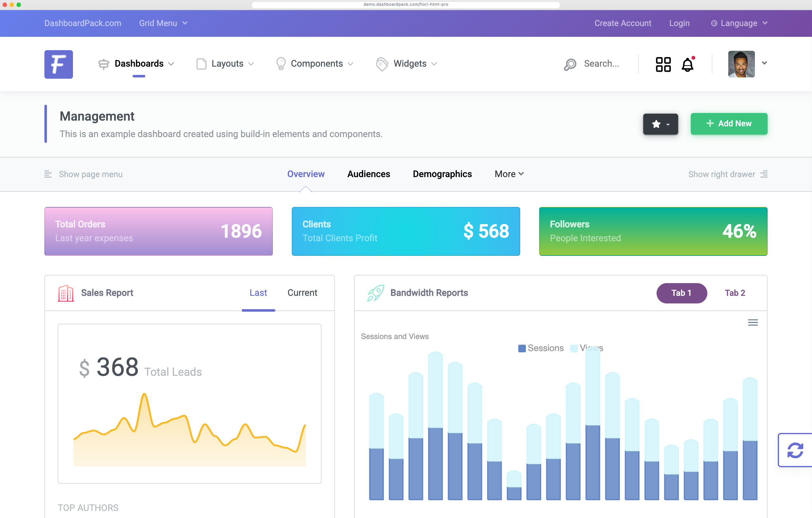Click the Clients $ 568 card

(406, 231)
